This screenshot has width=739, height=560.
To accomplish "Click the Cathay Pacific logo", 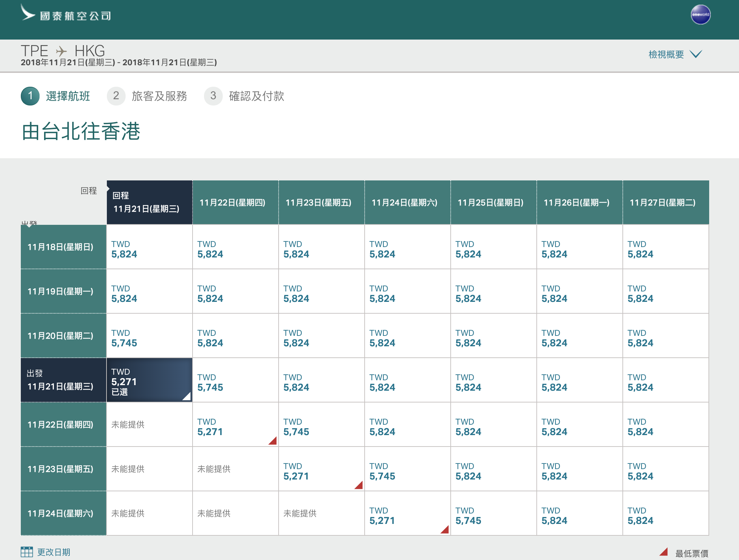I will click(66, 13).
